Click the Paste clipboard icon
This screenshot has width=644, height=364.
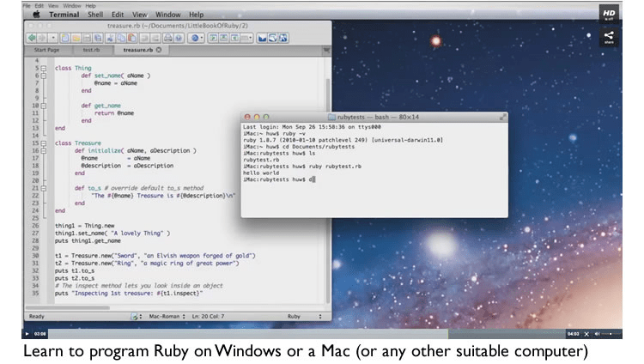click(132, 39)
